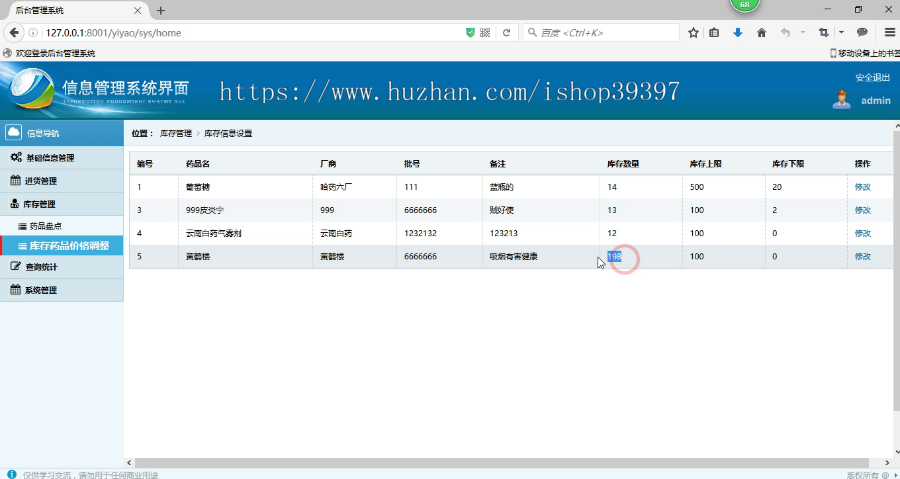Open a new tab with plus button
This screenshot has height=479, width=900.
tap(161, 10)
